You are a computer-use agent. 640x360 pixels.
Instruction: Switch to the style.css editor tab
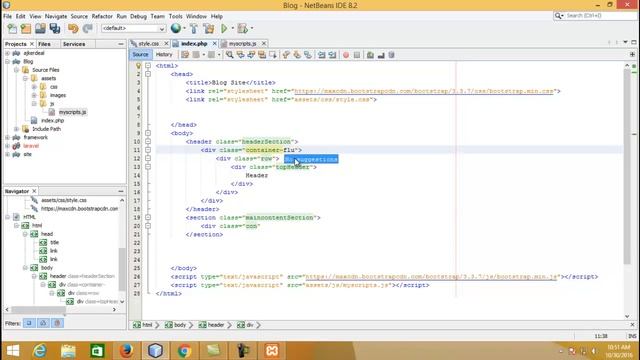pyautogui.click(x=148, y=43)
